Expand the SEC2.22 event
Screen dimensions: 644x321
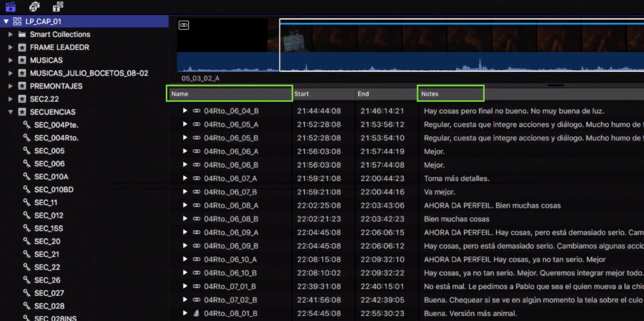[10, 99]
